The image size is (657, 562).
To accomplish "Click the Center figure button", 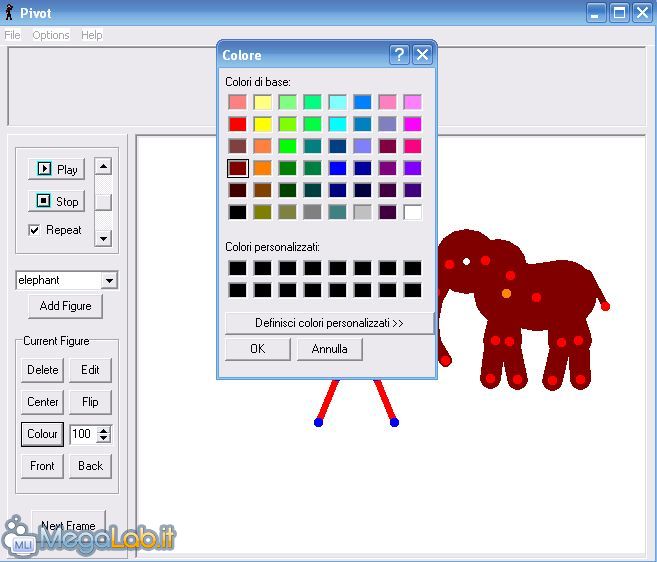I will [43, 401].
